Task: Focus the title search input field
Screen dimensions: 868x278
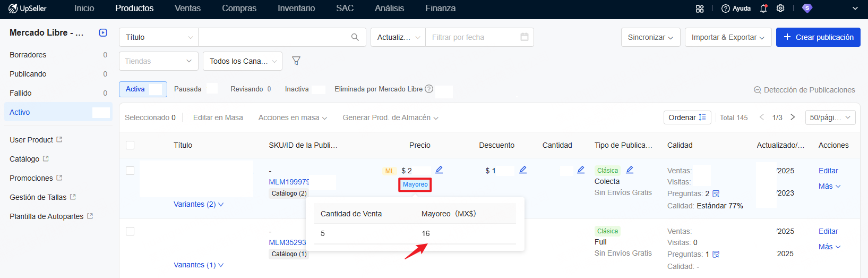Action: tap(273, 37)
